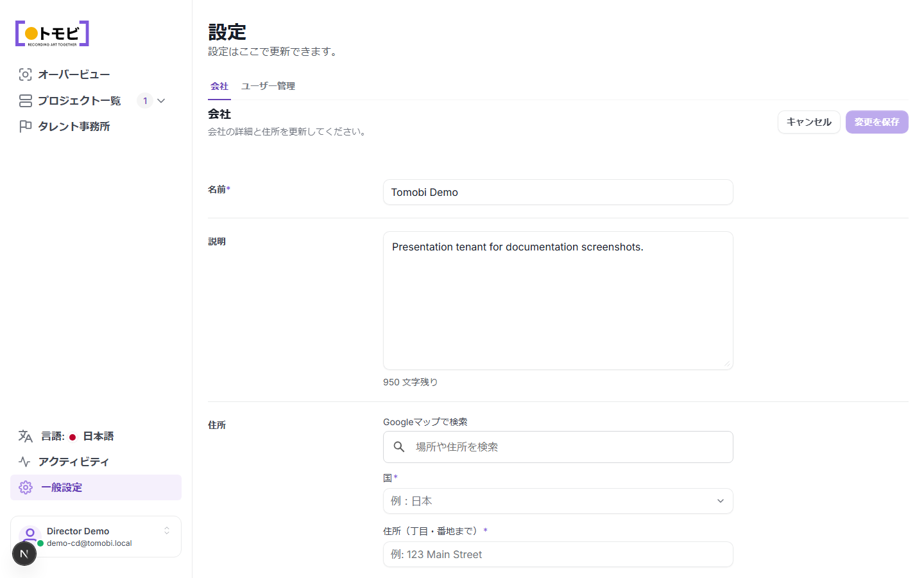Click the プロジェクト一覧 stacked rows icon
The height and width of the screenshot is (578, 924).
click(25, 101)
